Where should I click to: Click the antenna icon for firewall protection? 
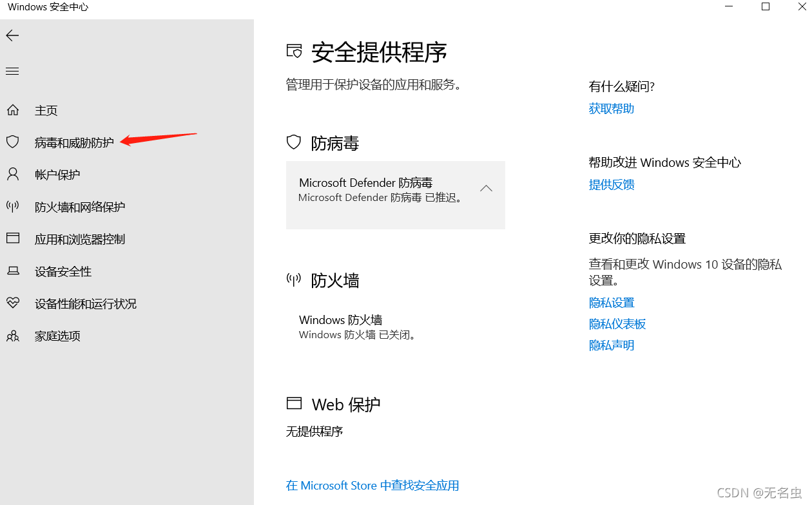12,207
